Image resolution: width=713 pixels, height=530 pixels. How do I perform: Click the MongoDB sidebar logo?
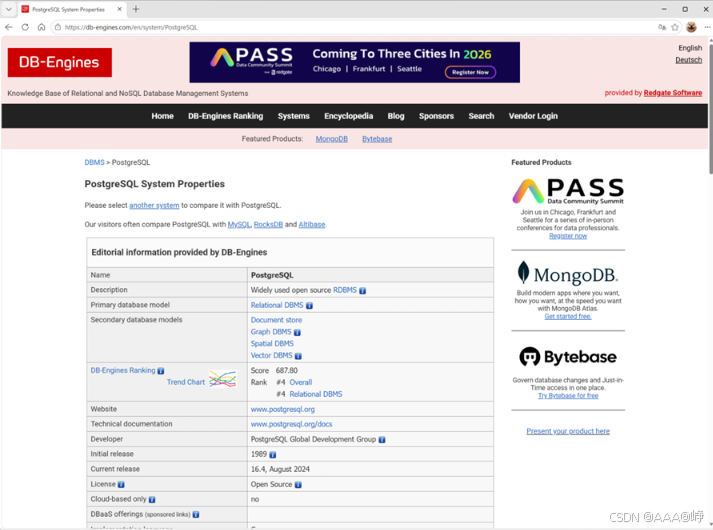568,274
